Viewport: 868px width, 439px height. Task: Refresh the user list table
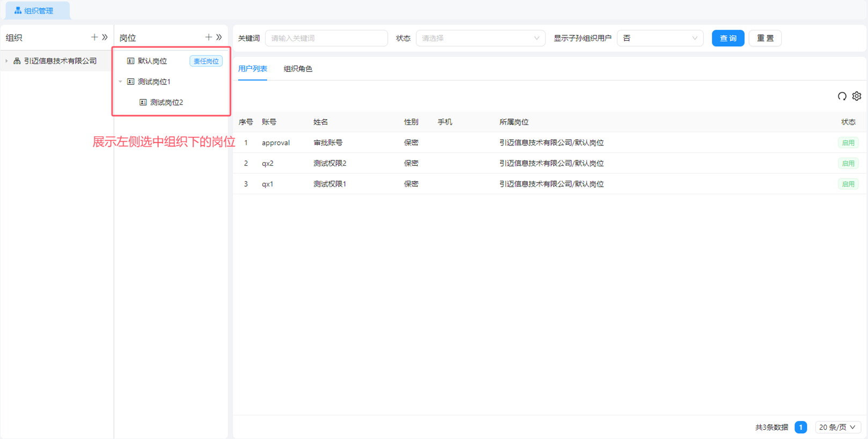[x=842, y=96]
